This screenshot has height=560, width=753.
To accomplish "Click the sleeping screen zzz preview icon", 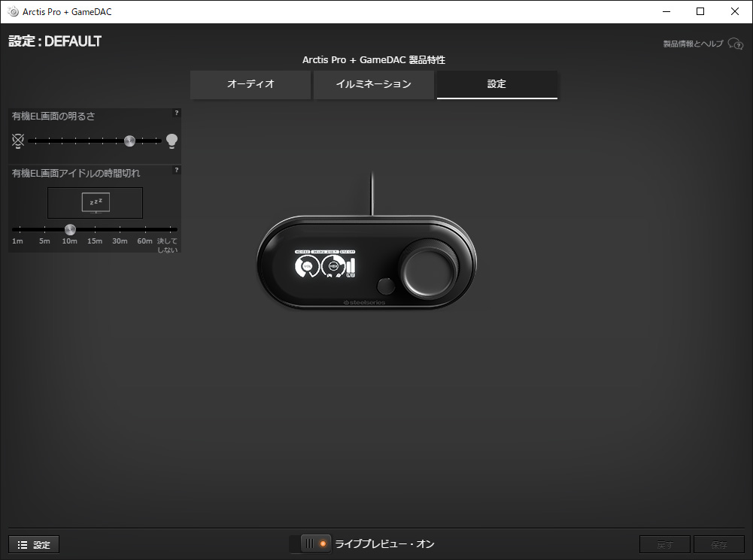I will [96, 202].
